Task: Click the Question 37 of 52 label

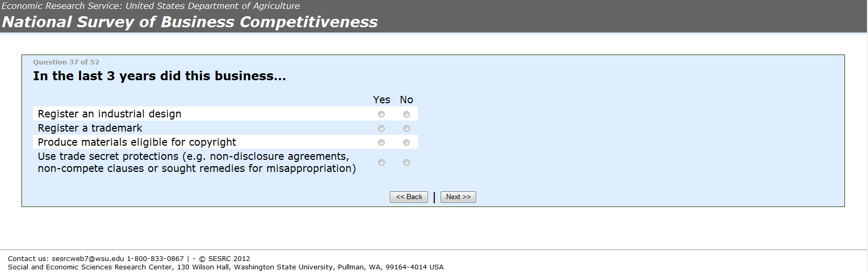Action: pos(66,62)
